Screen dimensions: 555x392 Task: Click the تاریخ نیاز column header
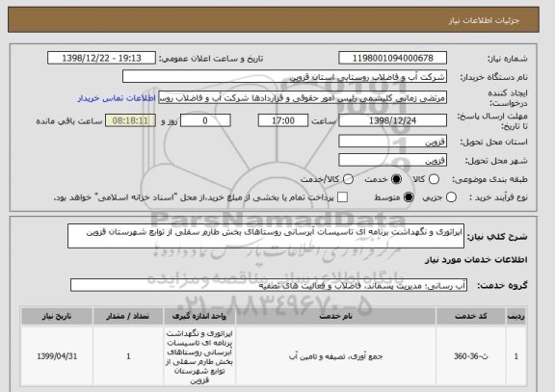tap(57, 316)
